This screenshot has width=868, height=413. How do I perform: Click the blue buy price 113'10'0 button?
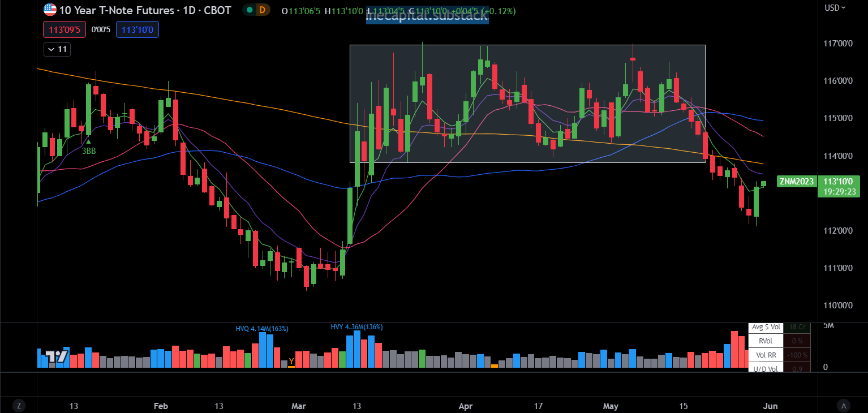(x=137, y=29)
